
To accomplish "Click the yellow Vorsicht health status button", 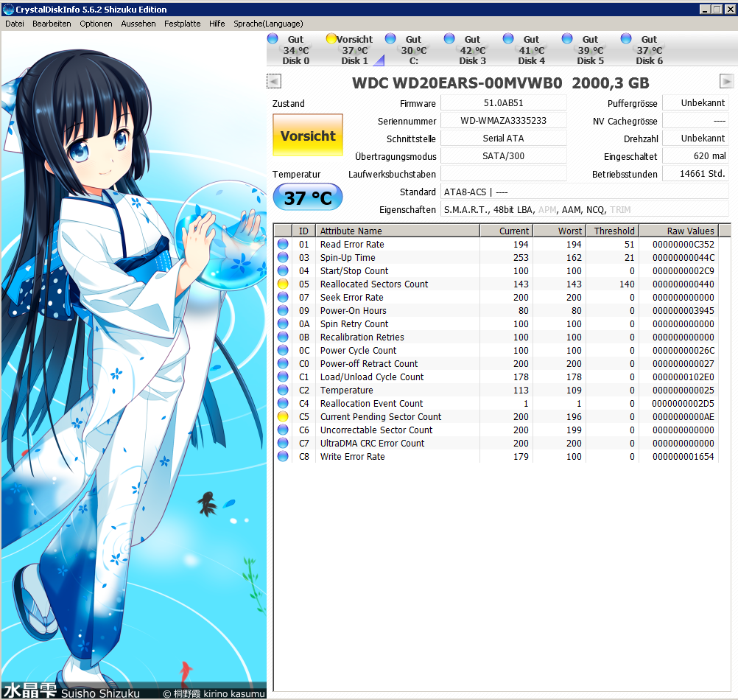I will [308, 135].
